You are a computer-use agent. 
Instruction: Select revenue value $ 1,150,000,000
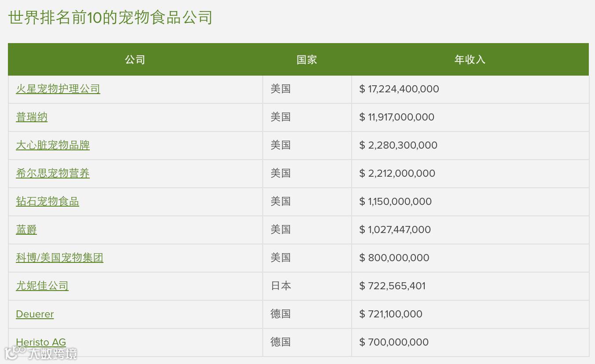pyautogui.click(x=396, y=201)
